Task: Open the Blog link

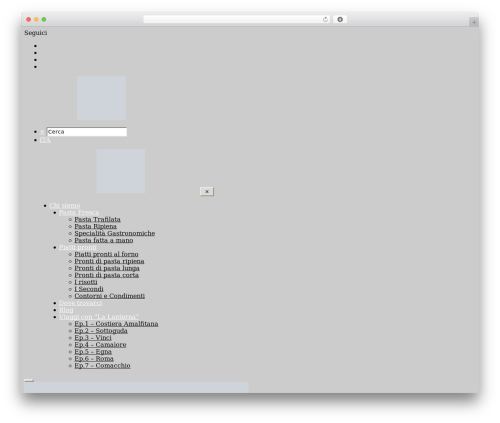Action: [x=66, y=310]
